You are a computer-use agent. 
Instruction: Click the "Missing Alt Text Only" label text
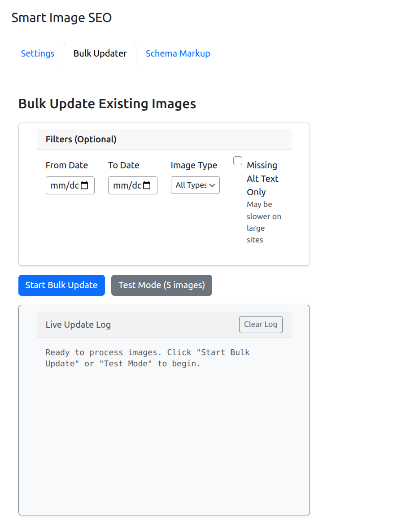(x=262, y=178)
